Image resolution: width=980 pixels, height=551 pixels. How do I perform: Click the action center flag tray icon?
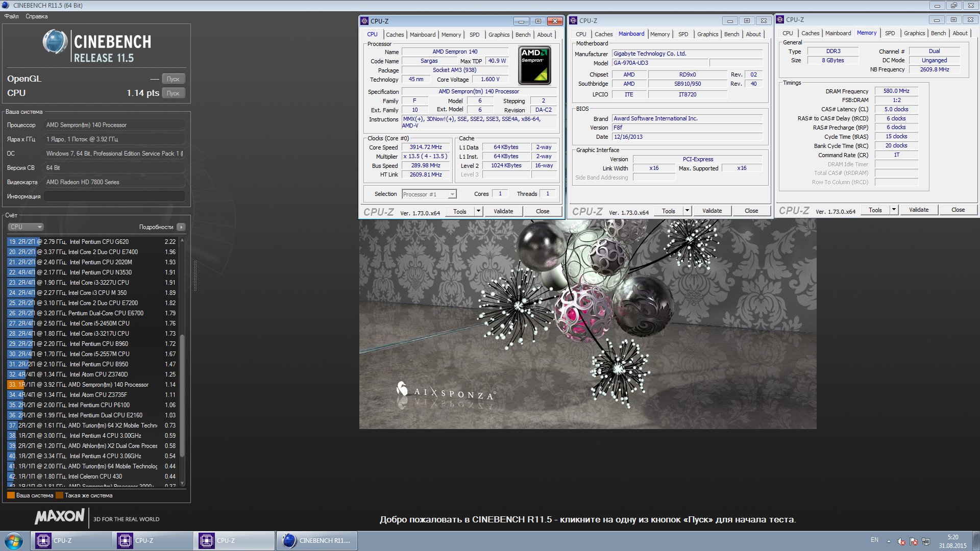pos(914,541)
